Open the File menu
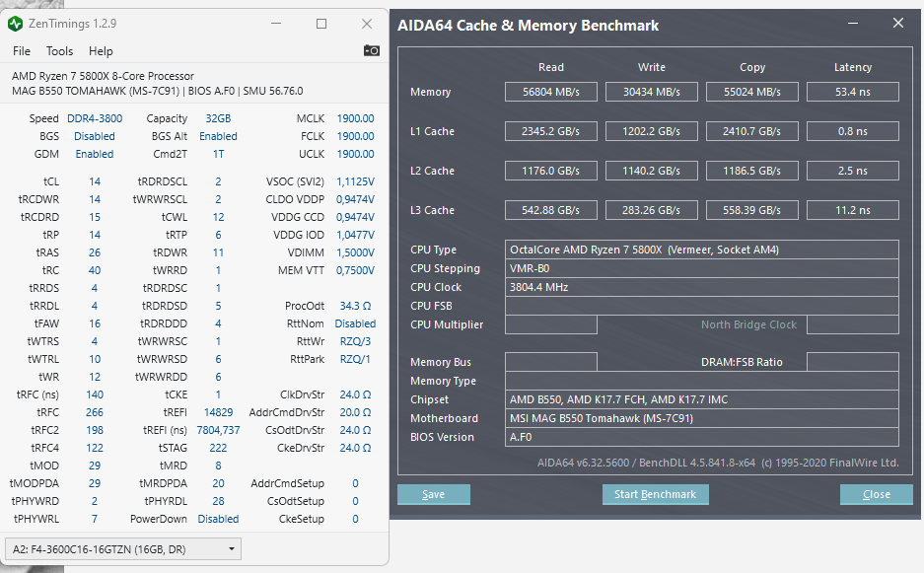The height and width of the screenshot is (573, 924). pos(22,51)
